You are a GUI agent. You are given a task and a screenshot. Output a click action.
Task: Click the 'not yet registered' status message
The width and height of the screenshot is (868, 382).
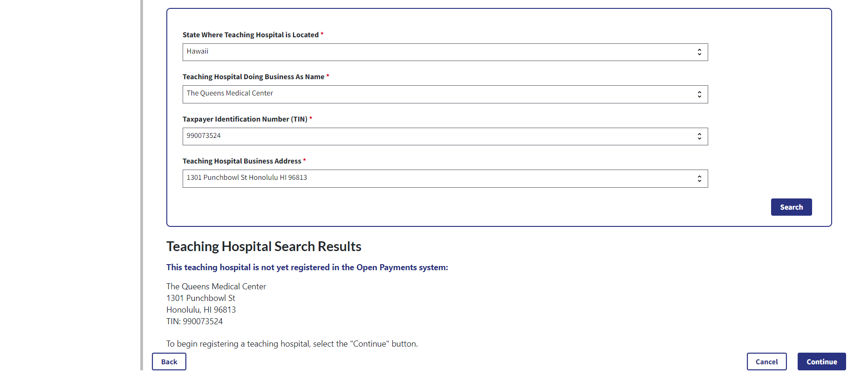click(307, 267)
